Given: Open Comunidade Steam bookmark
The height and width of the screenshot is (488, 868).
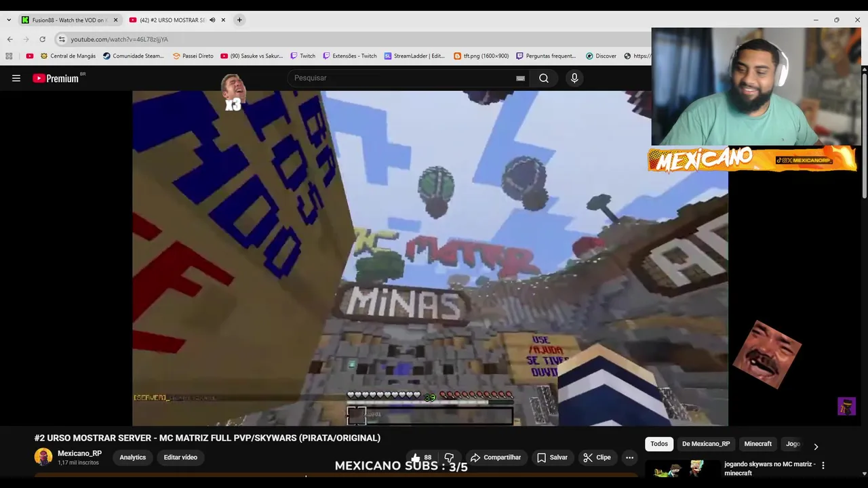Looking at the screenshot, I should tap(134, 56).
